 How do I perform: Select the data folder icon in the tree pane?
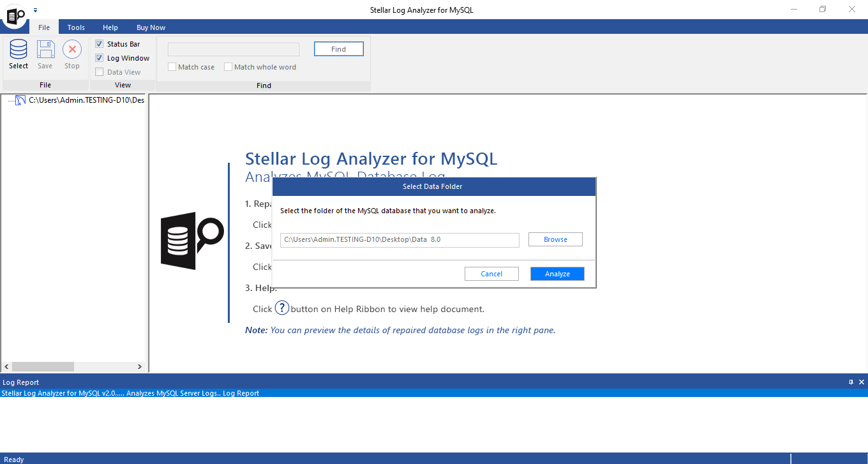[x=20, y=100]
